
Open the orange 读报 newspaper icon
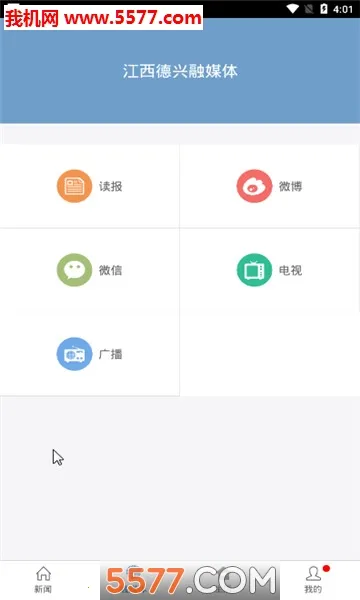[x=74, y=186]
